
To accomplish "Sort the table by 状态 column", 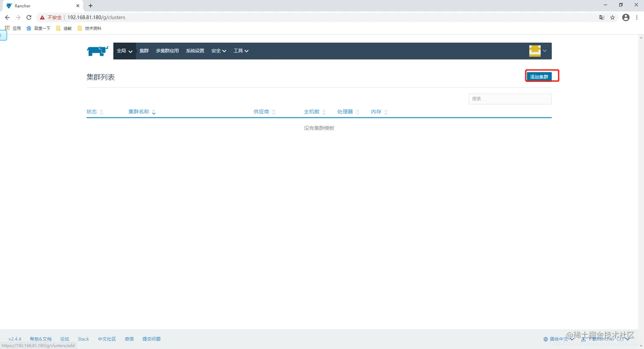I will coord(95,112).
